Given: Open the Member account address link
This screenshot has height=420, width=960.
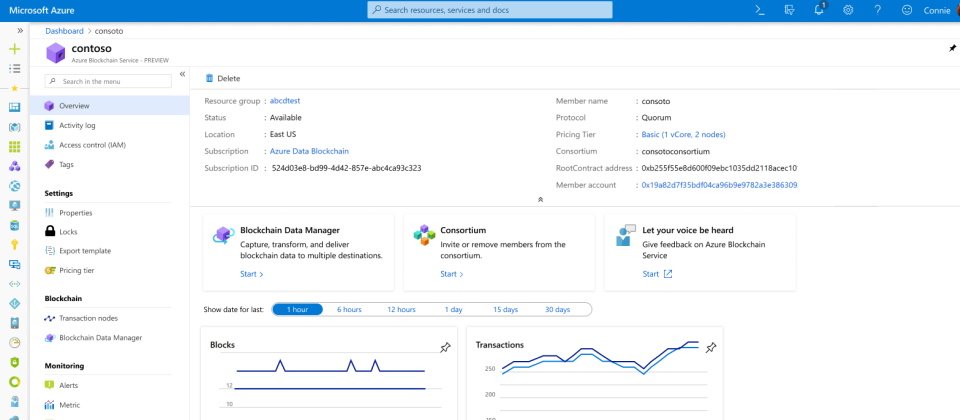Looking at the screenshot, I should coord(719,185).
